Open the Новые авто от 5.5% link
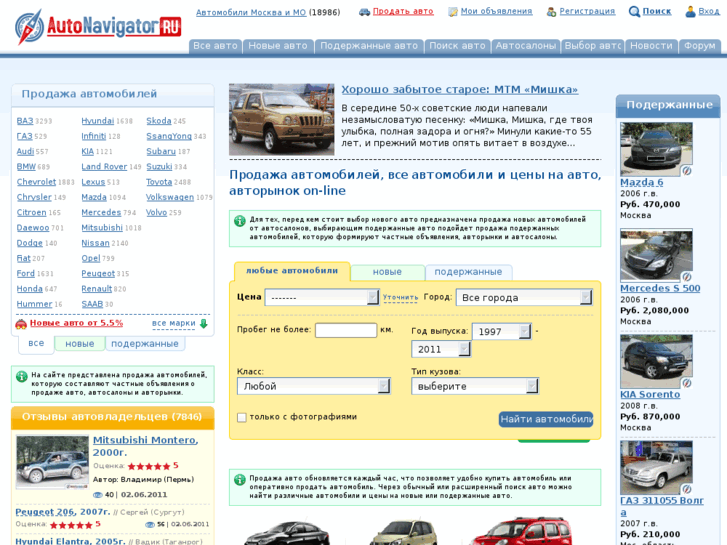Screen dimensions: 727x545 point(77,323)
